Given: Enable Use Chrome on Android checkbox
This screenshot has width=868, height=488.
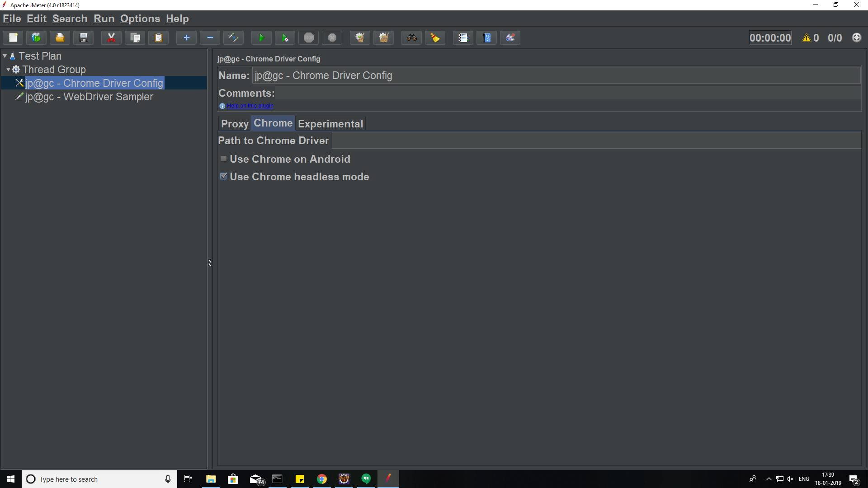Looking at the screenshot, I should point(224,159).
